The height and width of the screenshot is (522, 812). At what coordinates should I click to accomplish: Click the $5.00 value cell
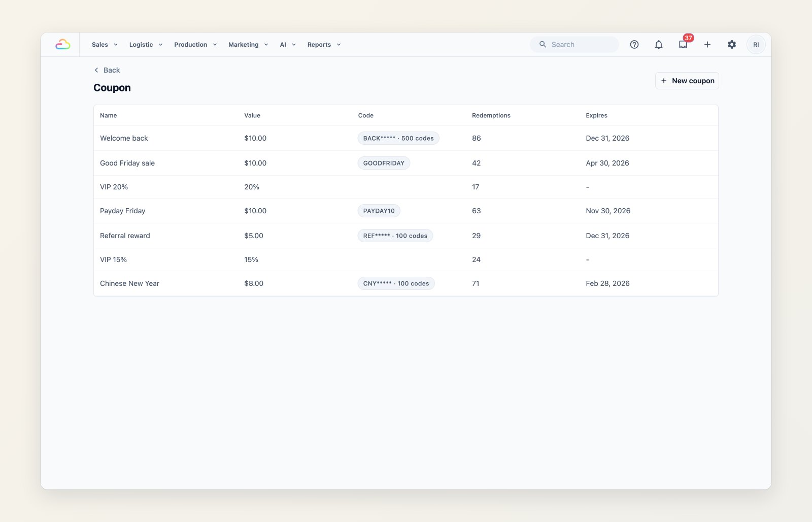click(254, 236)
